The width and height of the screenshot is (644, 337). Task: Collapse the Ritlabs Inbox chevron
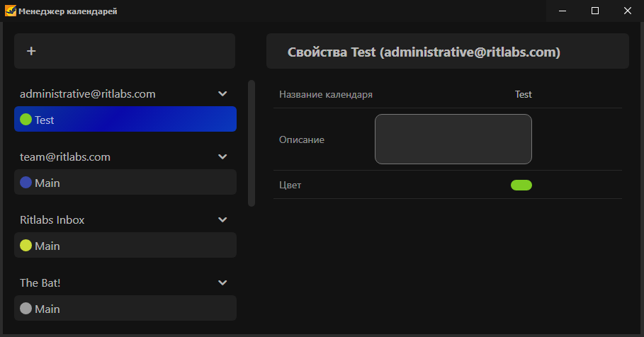(222, 219)
